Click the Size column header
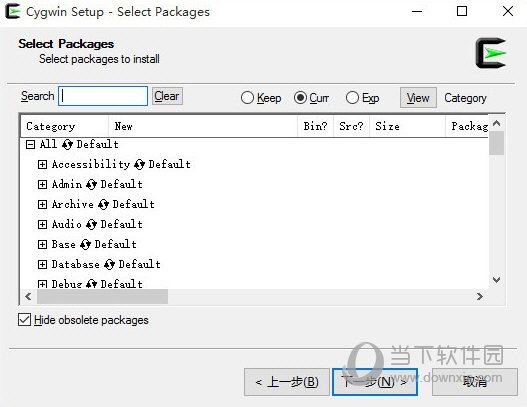 pyautogui.click(x=407, y=126)
